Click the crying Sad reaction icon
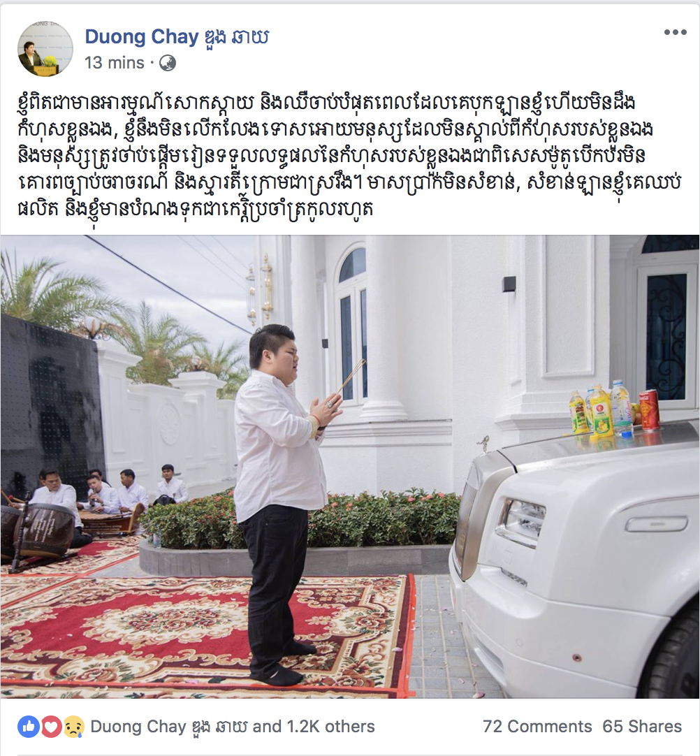The width and height of the screenshot is (700, 756). [73, 727]
